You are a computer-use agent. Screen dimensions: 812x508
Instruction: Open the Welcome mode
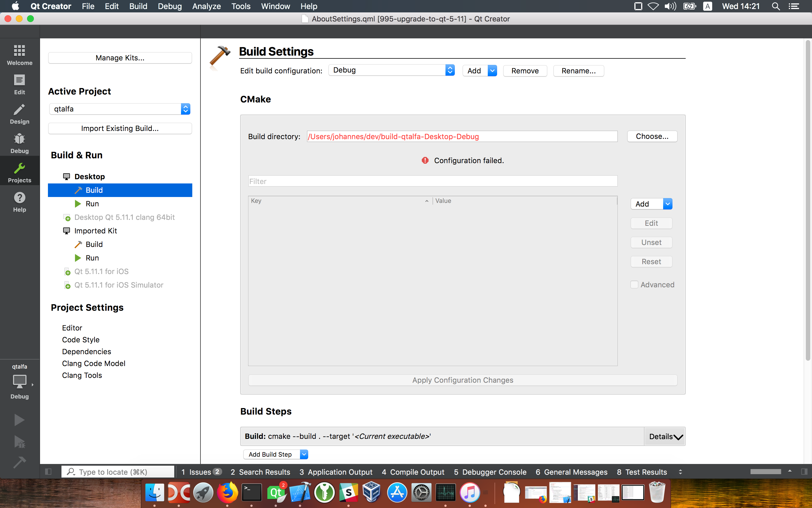(x=19, y=55)
